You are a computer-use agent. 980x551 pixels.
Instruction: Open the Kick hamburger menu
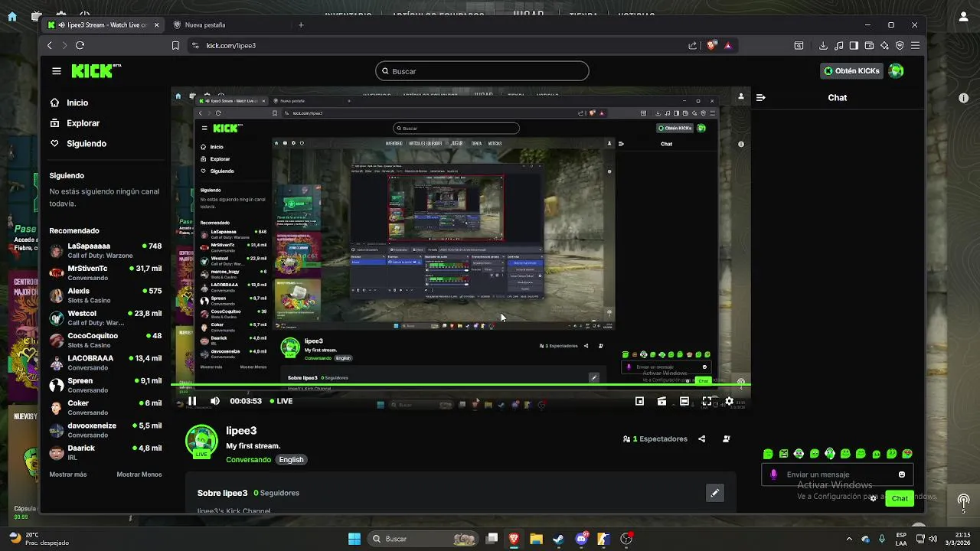click(57, 71)
